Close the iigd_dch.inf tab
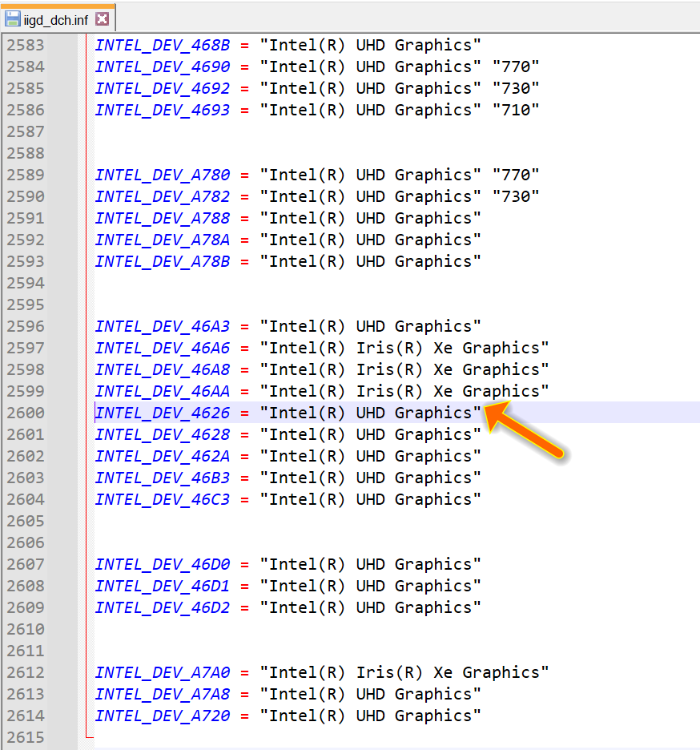This screenshot has height=750, width=700. click(x=102, y=19)
